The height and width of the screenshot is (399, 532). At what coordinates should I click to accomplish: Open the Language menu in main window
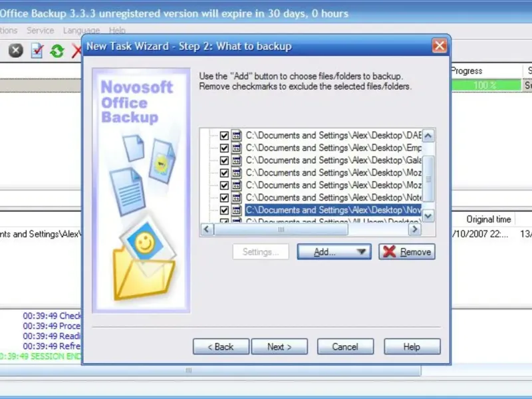pos(81,31)
